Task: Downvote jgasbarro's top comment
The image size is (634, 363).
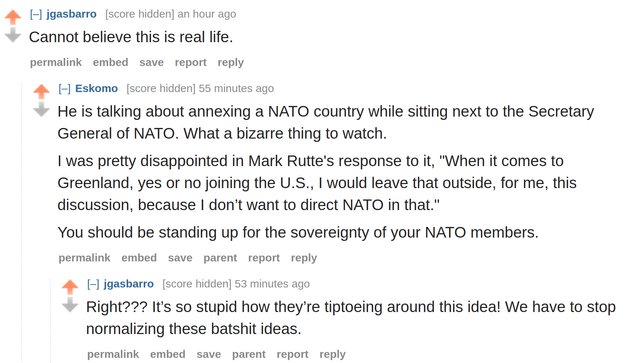Action: pos(13,35)
